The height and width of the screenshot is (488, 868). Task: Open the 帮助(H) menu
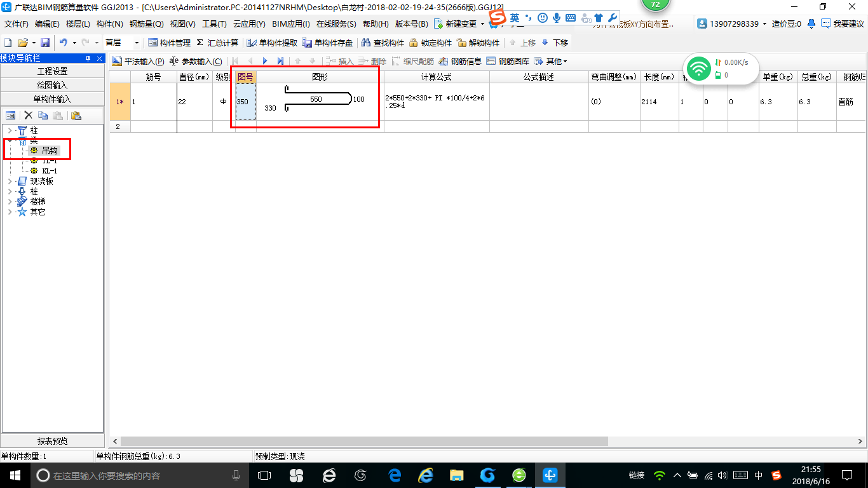point(375,24)
